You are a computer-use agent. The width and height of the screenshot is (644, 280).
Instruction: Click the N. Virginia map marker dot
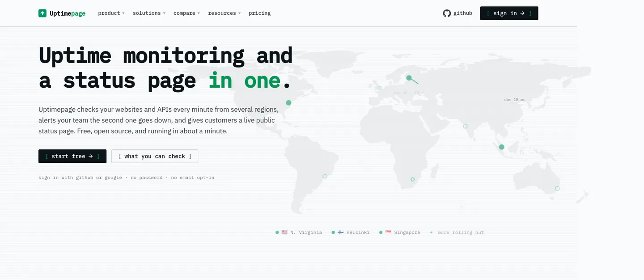(x=288, y=103)
